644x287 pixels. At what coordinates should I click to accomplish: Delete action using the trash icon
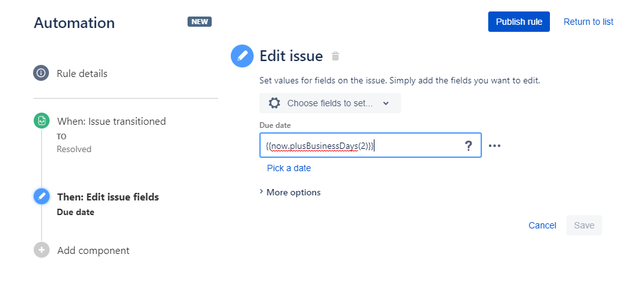click(336, 57)
